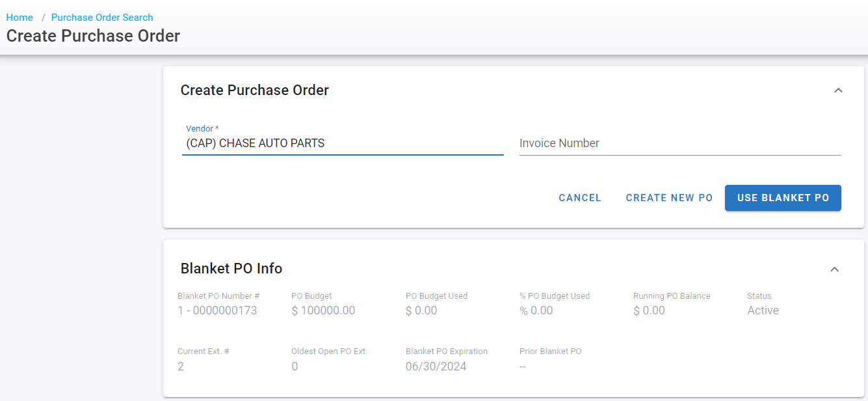Select the Blanket PO Number value
Viewport: 868px width, 401px height.
click(x=217, y=311)
